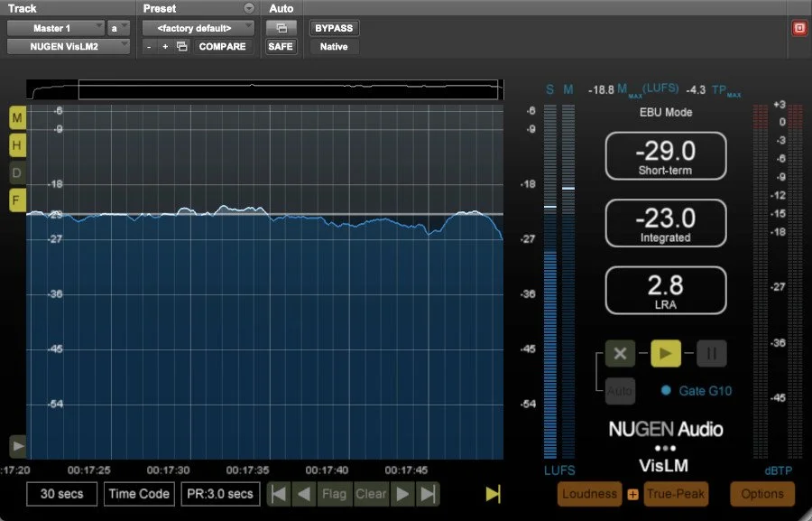Change the Time Code display mode
Viewport: 812px width, 521px height.
[x=139, y=494]
